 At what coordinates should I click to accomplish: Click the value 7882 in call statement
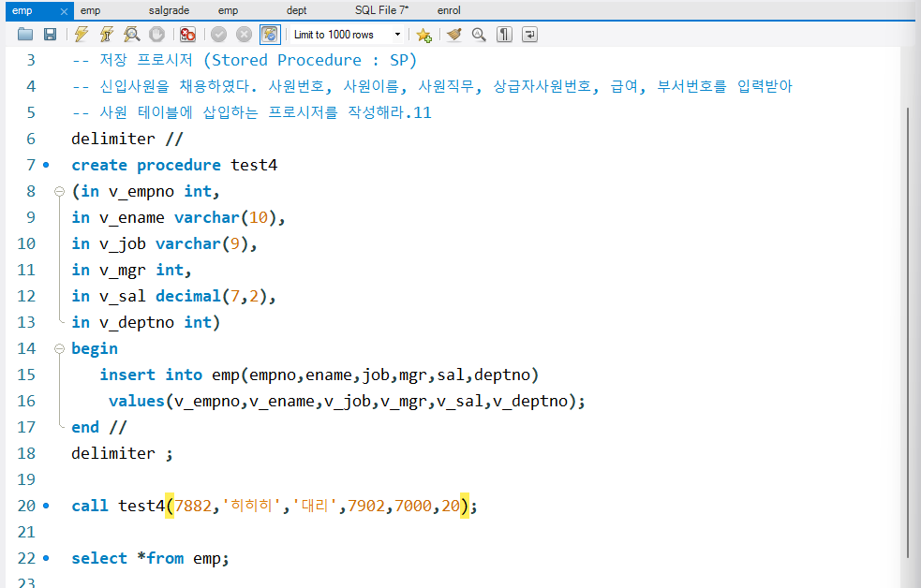tap(193, 506)
